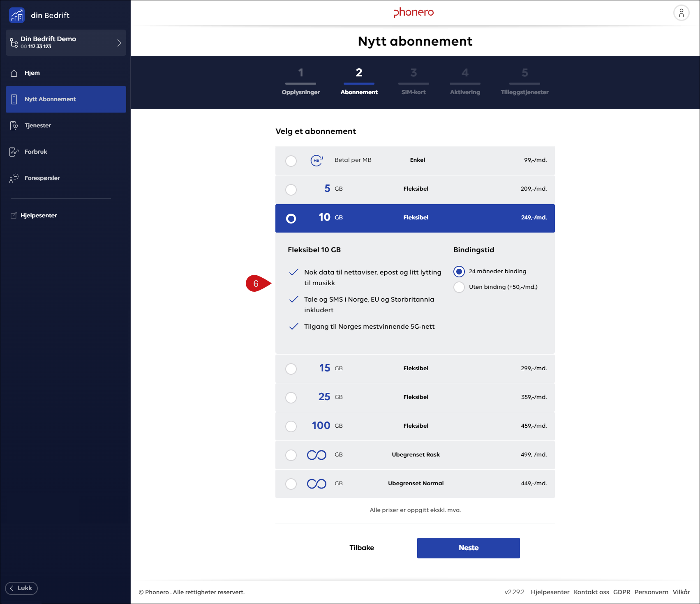Screen dimensions: 700x604
Task: Open the Vilkår footer link
Action: 682,592
